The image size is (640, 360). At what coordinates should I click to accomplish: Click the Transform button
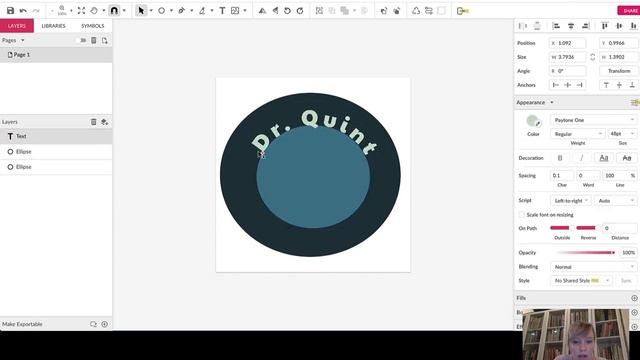[618, 71]
